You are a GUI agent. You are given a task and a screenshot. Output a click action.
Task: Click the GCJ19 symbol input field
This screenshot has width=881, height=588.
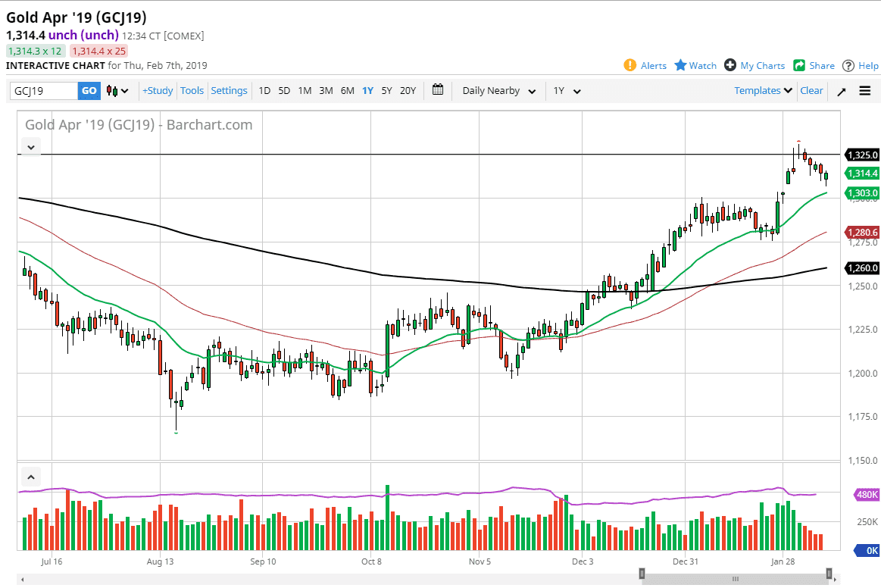tap(44, 91)
